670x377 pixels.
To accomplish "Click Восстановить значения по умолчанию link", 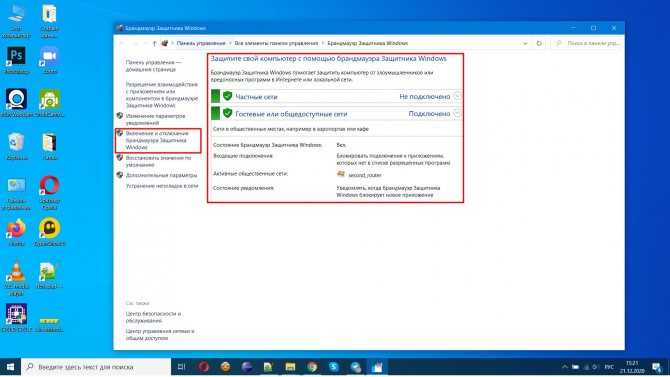I will pos(158,161).
